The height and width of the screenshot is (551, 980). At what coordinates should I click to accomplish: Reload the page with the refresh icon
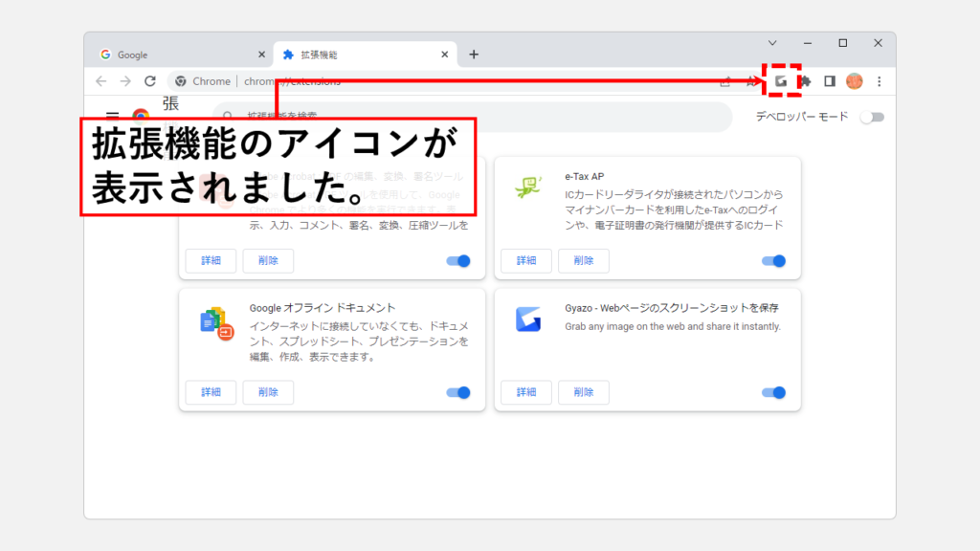(x=150, y=81)
